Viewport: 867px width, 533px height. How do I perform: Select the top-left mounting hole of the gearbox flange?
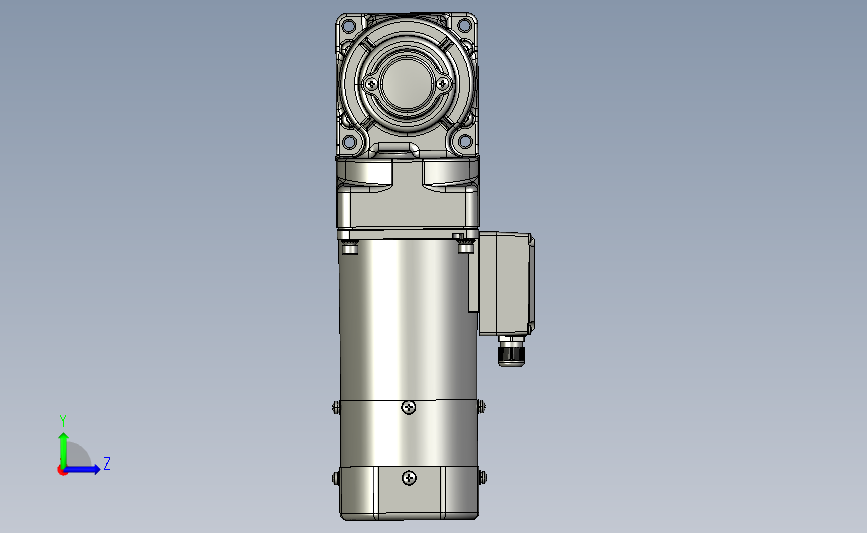349,25
